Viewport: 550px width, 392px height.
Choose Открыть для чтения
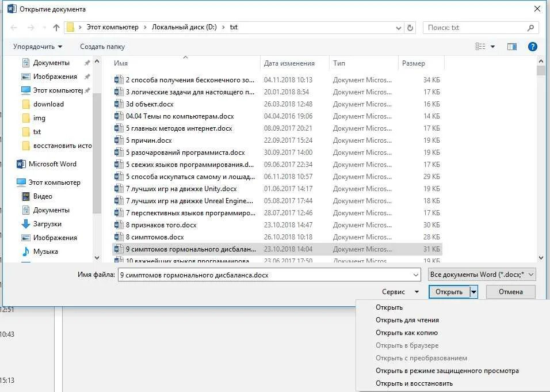[407, 319]
